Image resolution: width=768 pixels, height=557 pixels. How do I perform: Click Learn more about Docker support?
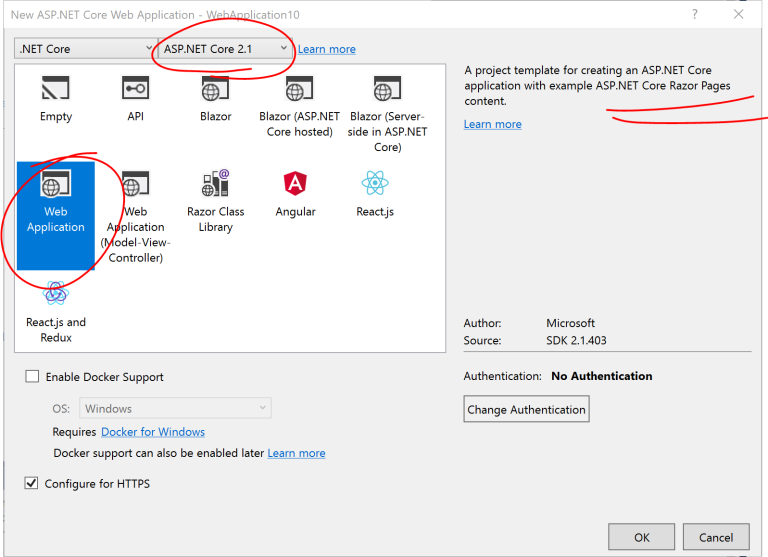296,453
